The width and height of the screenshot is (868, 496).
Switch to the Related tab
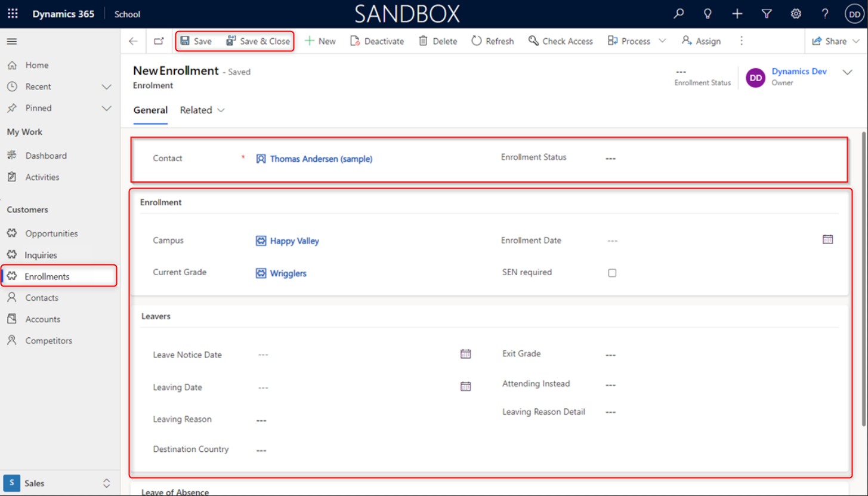tap(202, 110)
